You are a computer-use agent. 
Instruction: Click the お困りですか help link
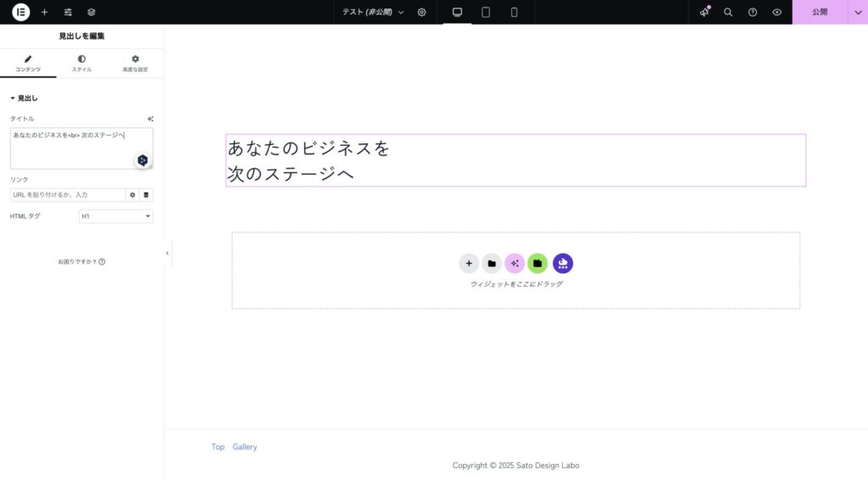coord(81,261)
